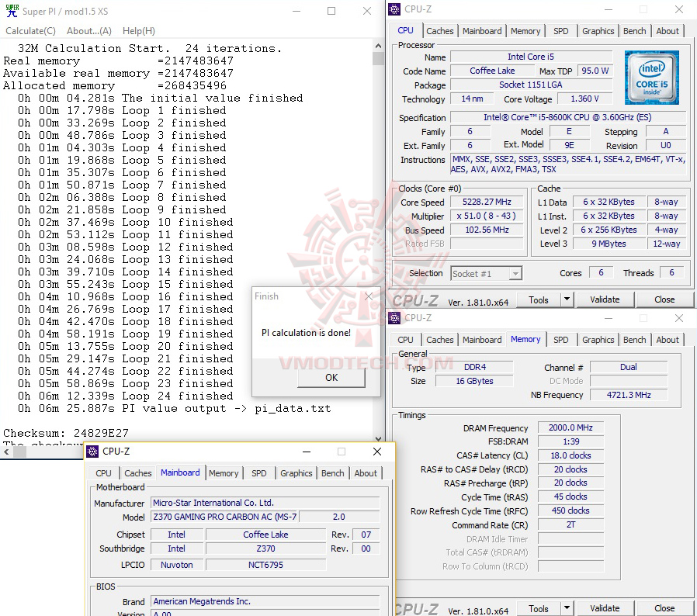This screenshot has height=616, width=697.
Task: Open the Help menu in Super PI
Action: pos(138,30)
